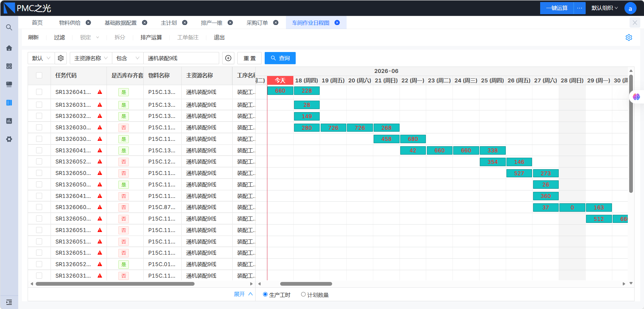
Task: Click 排产运算 in toolbar
Action: click(151, 37)
